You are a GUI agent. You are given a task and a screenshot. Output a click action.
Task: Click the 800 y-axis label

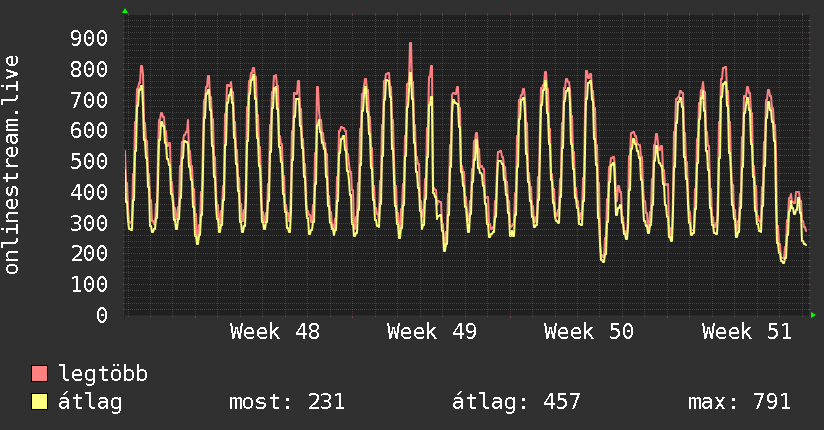coord(89,69)
